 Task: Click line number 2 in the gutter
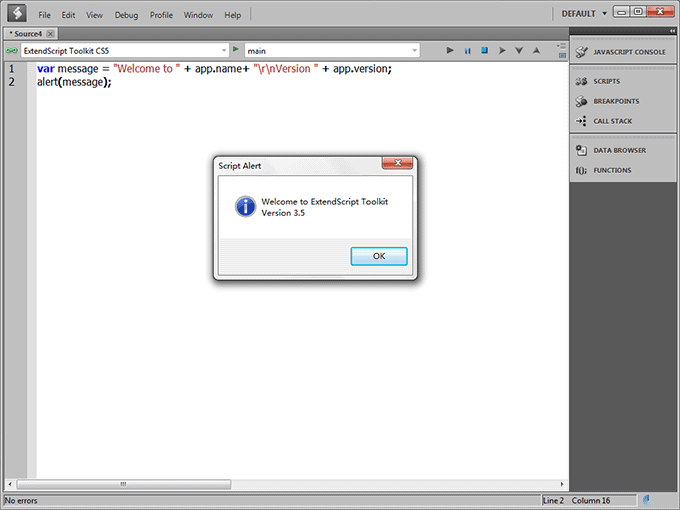coord(12,82)
